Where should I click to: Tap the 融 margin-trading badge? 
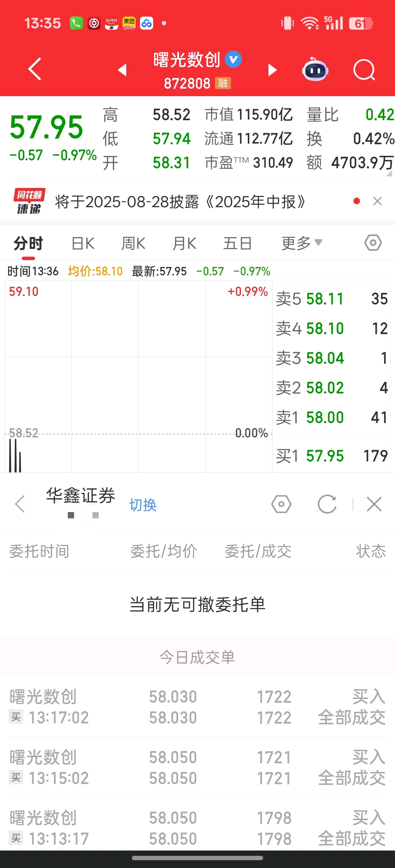(x=222, y=83)
